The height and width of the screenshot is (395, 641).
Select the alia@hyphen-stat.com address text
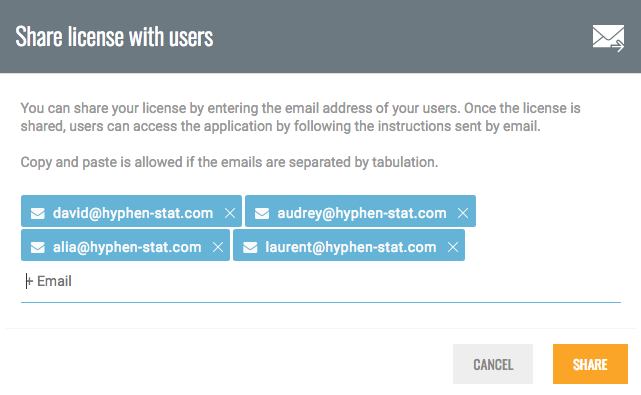tap(127, 247)
